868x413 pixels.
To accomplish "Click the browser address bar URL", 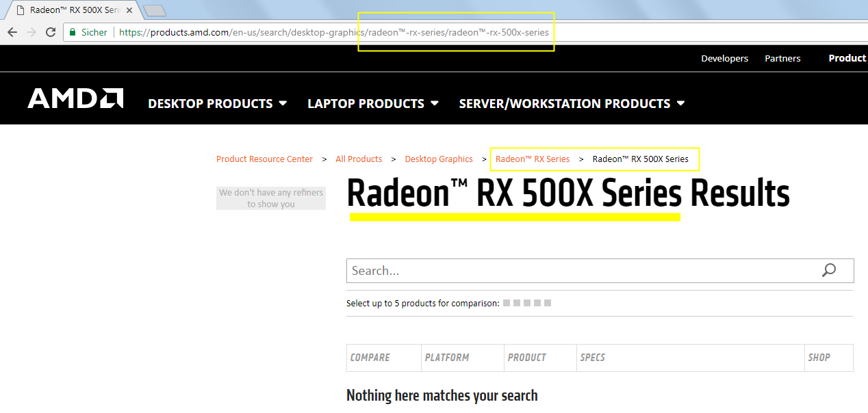I will (333, 32).
